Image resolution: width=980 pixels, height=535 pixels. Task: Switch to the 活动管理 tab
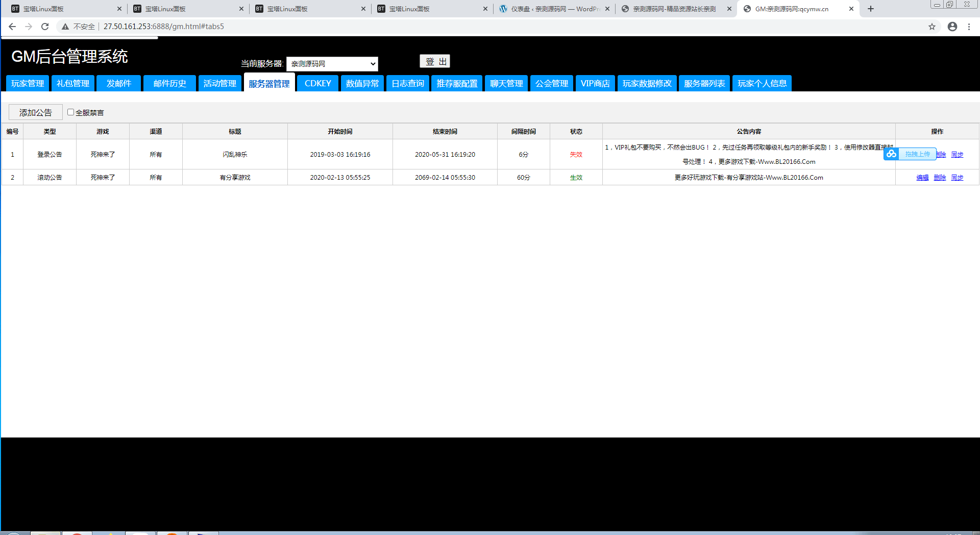coord(220,83)
